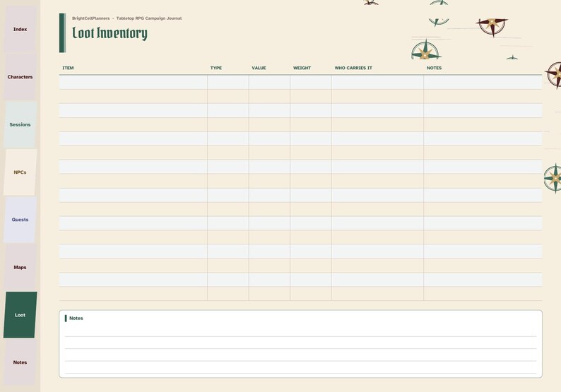
Task: Click the ITEM column header
Action: (x=68, y=68)
